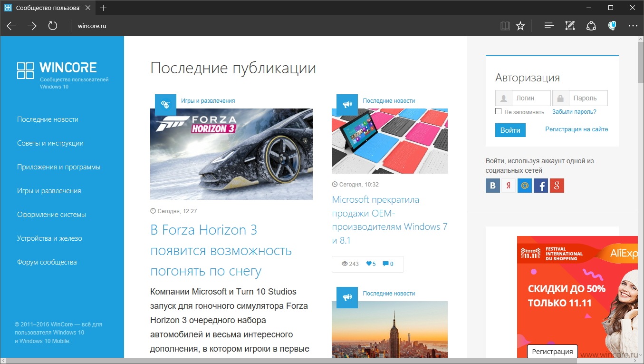This screenshot has height=364, width=644.
Task: Sign in with Facebook icon
Action: pos(541,186)
